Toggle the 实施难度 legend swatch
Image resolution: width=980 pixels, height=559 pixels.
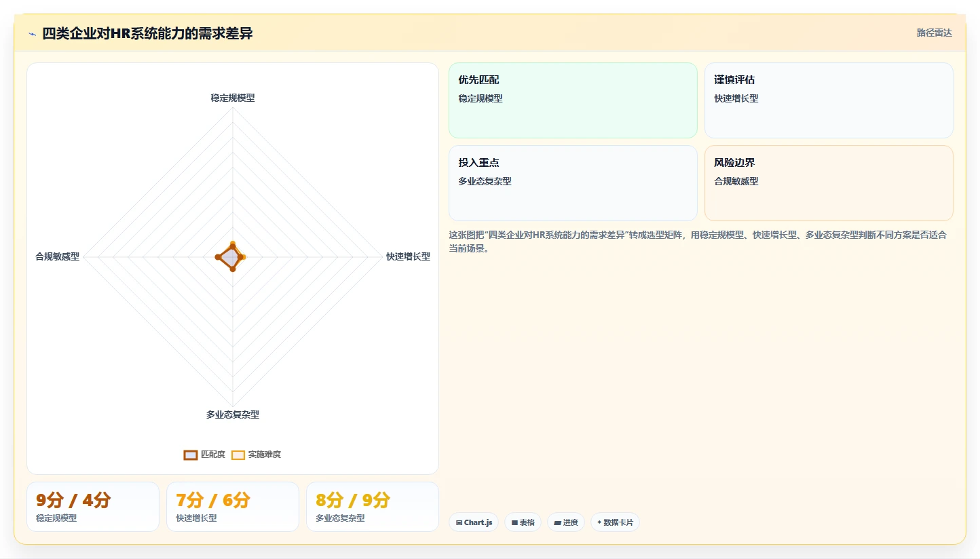click(238, 455)
